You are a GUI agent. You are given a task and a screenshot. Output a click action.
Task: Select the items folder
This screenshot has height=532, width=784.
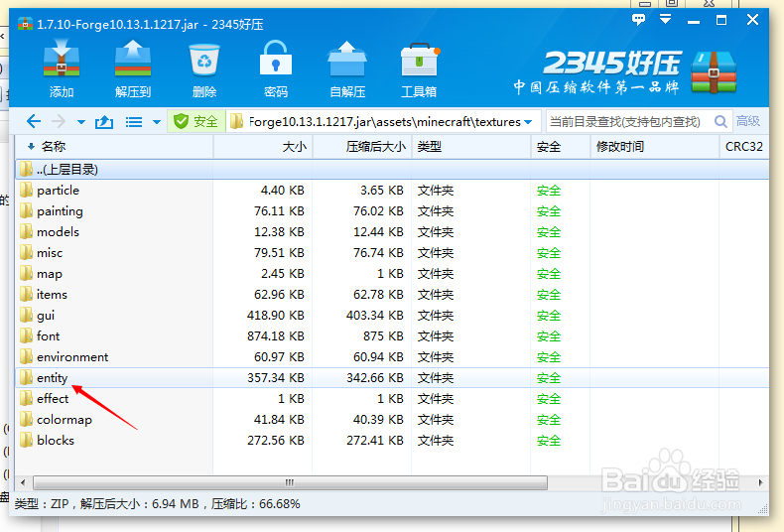click(x=392, y=295)
